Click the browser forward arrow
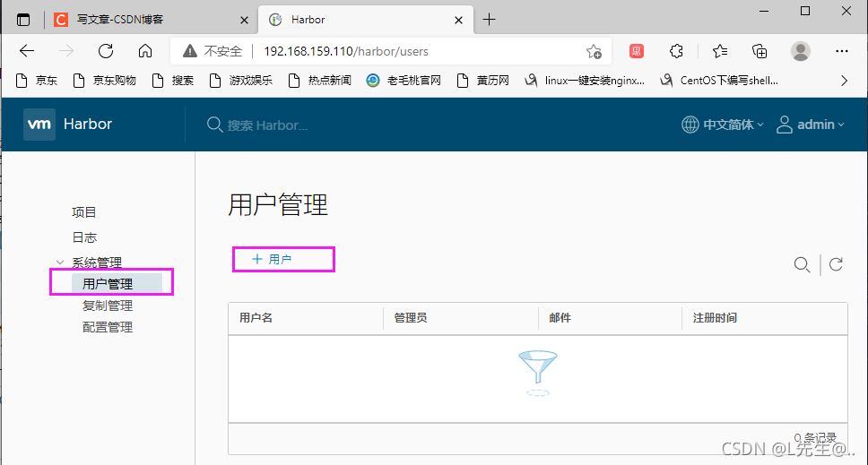 coord(65,51)
